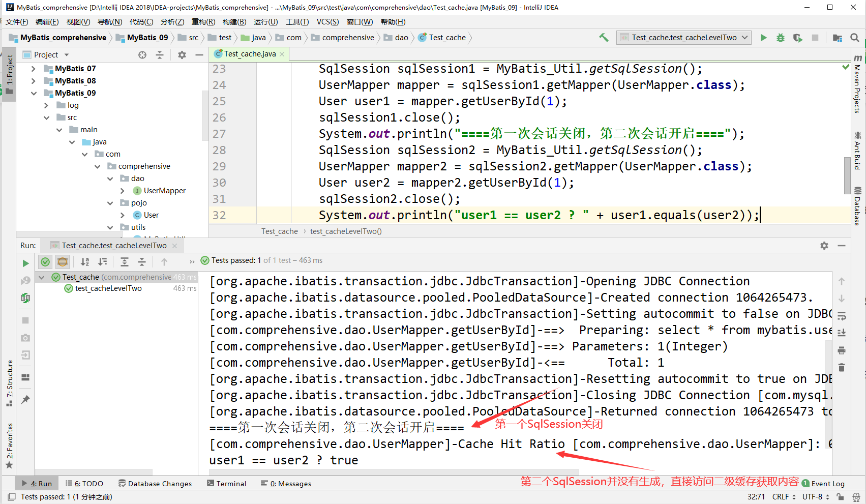The height and width of the screenshot is (504, 866).
Task: Open Search Everywhere magnifier icon
Action: click(x=855, y=38)
